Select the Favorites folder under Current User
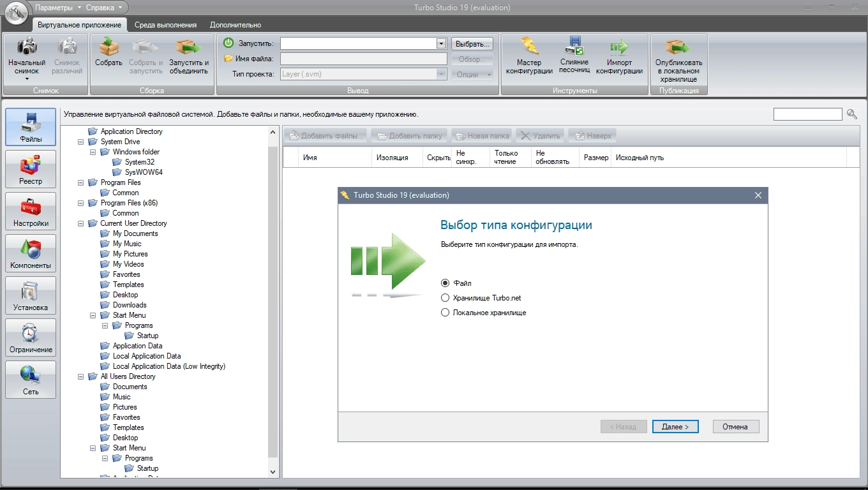 [x=126, y=274]
